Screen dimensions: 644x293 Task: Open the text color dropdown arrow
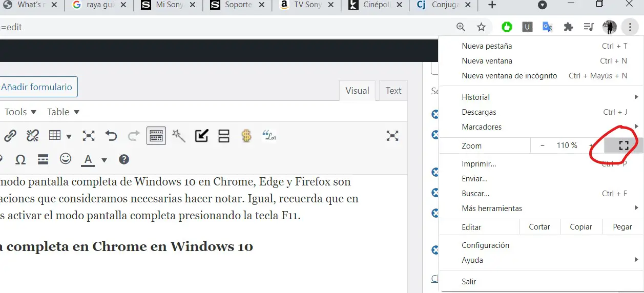104,160
